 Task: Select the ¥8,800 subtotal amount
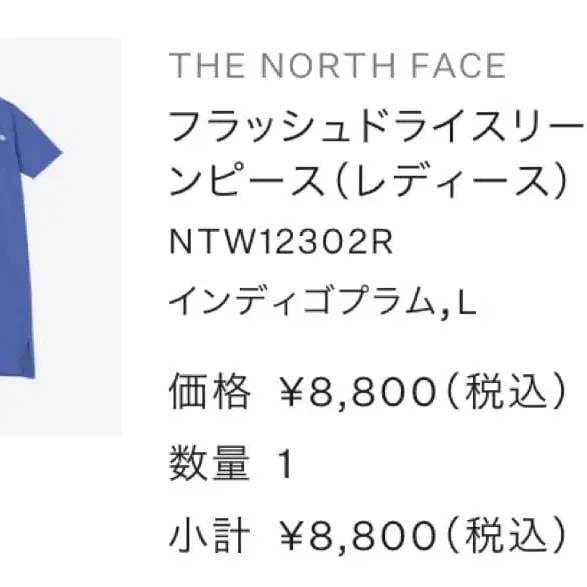358,536
